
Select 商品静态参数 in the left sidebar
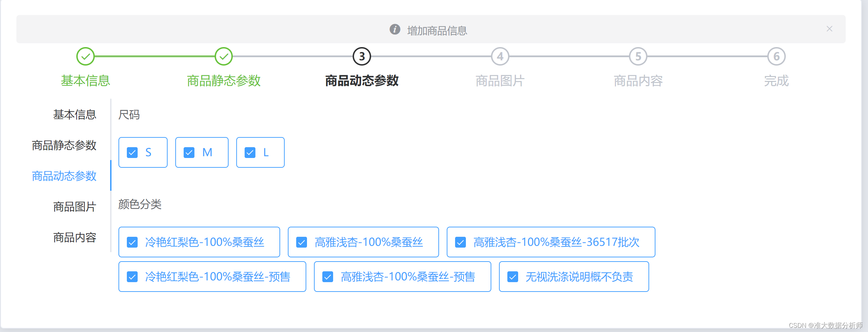64,145
